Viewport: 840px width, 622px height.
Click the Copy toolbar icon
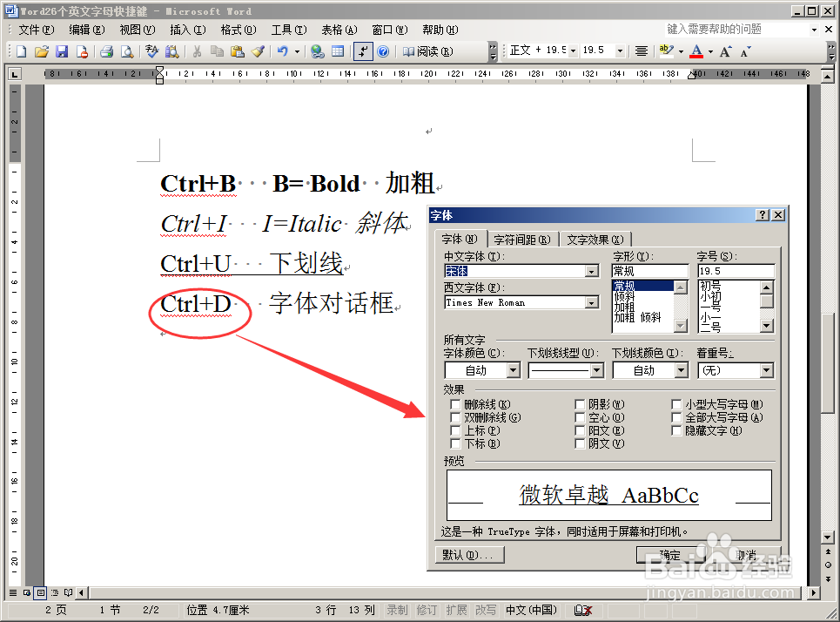[217, 51]
